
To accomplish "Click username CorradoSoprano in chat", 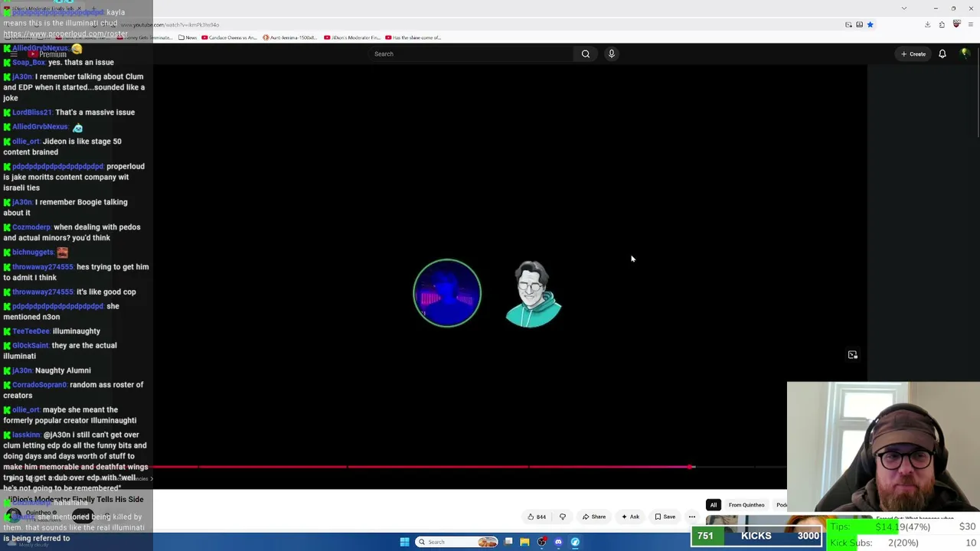I will [x=40, y=385].
